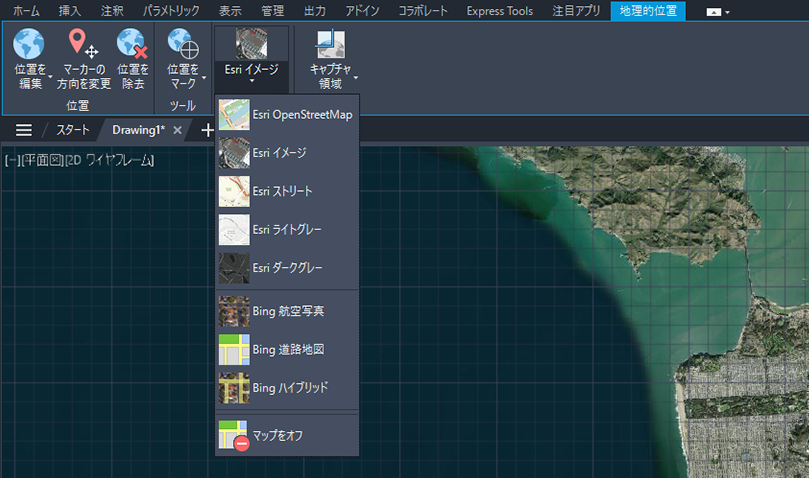
Task: Switch to the パラメトリック tab
Action: click(x=171, y=11)
